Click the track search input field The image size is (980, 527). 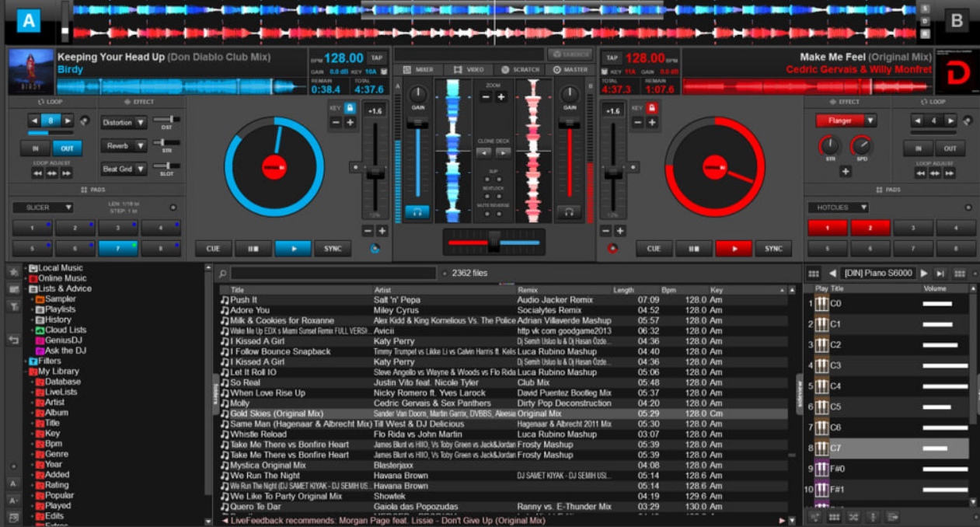[333, 274]
